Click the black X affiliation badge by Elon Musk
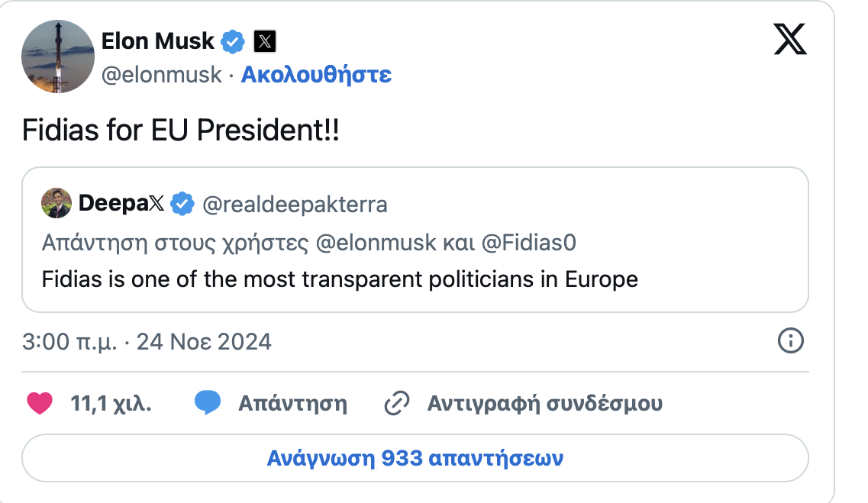This screenshot has width=868, height=503. tap(264, 41)
